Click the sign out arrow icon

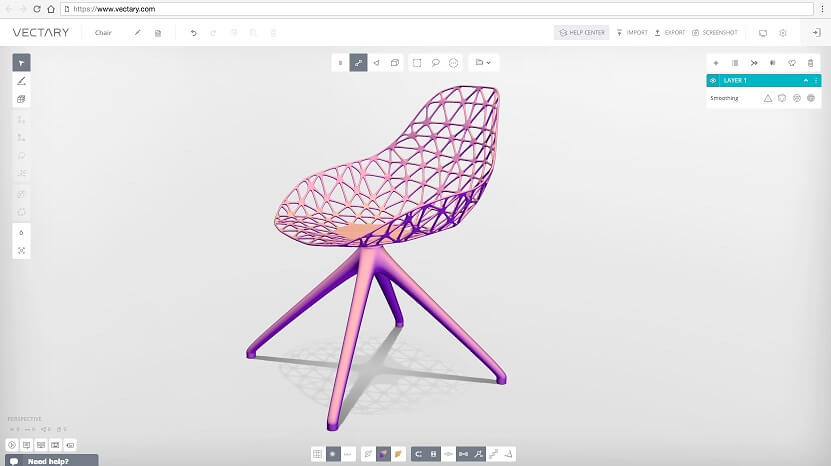pos(816,33)
